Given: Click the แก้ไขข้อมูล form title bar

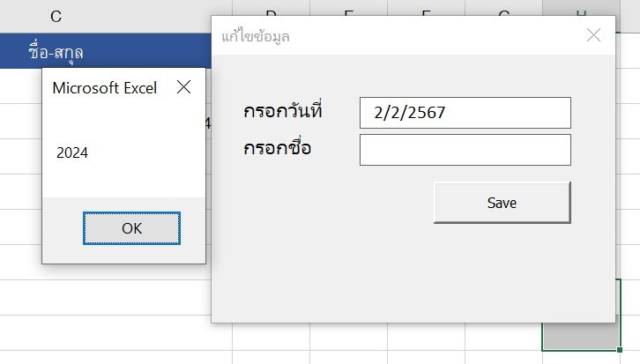Looking at the screenshot, I should pyautogui.click(x=397, y=36).
